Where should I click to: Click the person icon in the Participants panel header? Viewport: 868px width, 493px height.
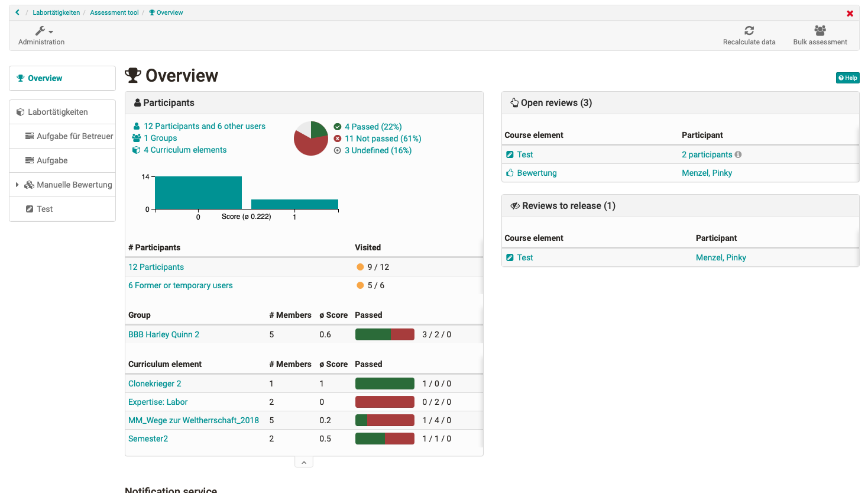(138, 102)
